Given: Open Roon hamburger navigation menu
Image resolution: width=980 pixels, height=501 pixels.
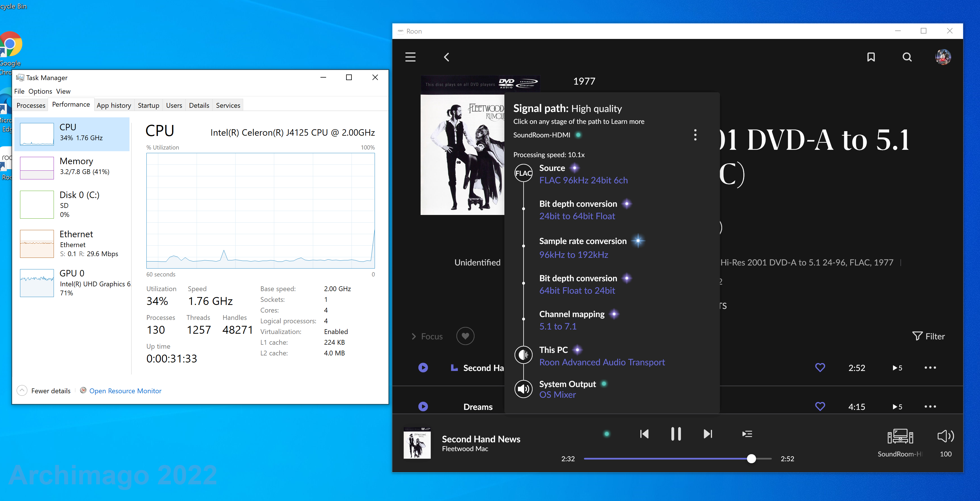Looking at the screenshot, I should coord(410,57).
